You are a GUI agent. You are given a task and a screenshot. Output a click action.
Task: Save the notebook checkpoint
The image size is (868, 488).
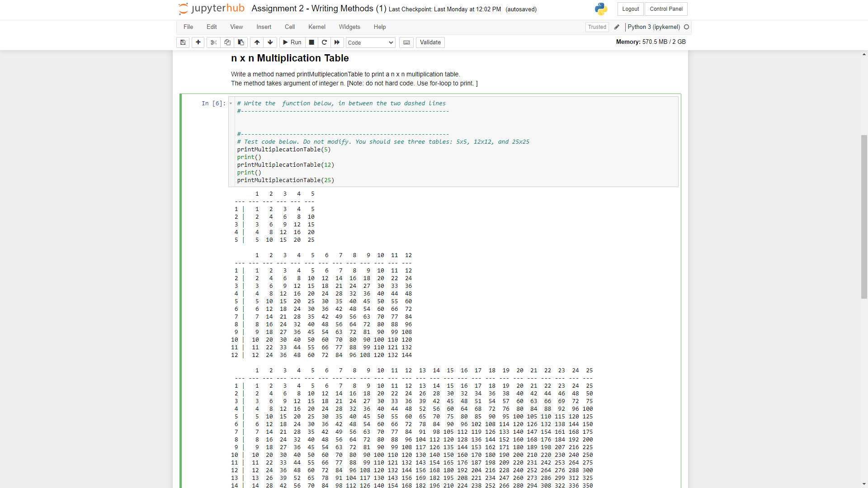[x=183, y=42]
